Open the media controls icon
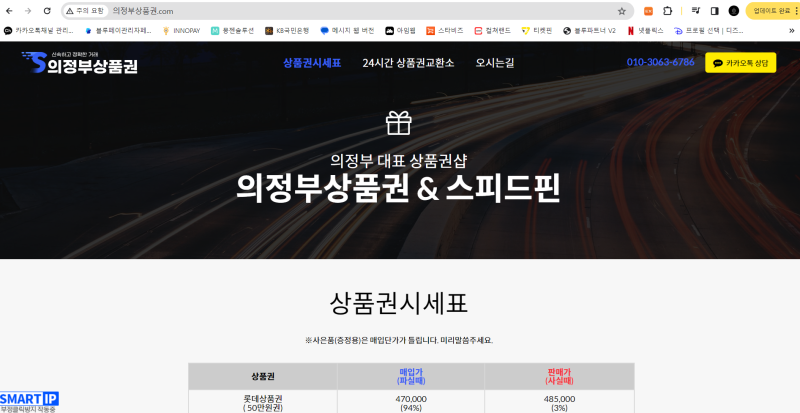The width and height of the screenshot is (800, 413). 695,11
